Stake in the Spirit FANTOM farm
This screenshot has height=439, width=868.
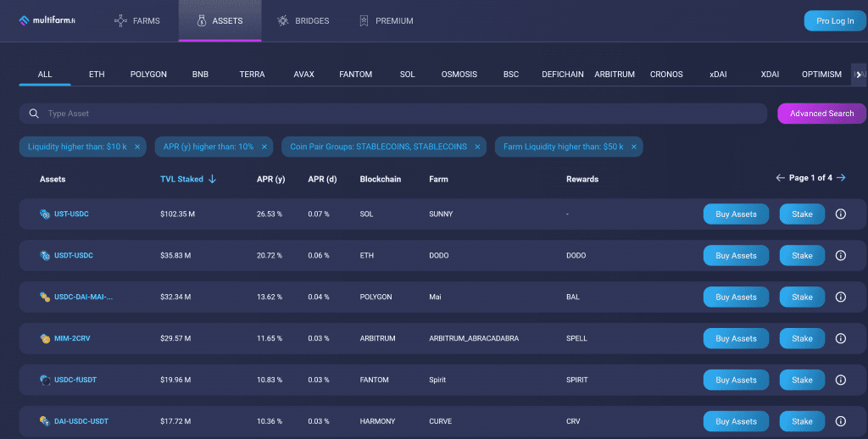pyautogui.click(x=802, y=381)
